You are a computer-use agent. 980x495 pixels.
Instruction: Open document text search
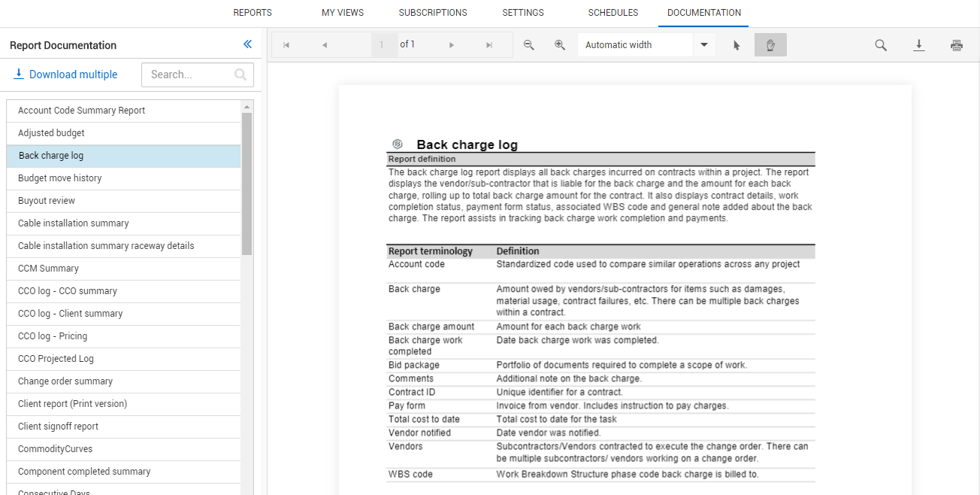pyautogui.click(x=880, y=44)
